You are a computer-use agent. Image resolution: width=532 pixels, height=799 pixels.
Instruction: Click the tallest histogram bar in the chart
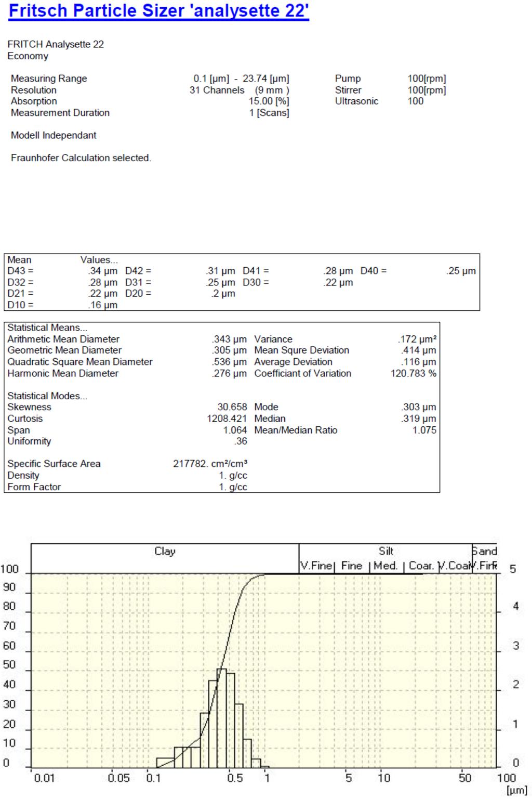(221, 718)
